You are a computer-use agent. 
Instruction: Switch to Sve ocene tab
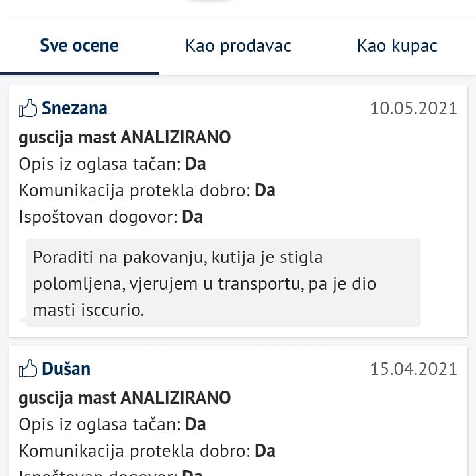79,46
